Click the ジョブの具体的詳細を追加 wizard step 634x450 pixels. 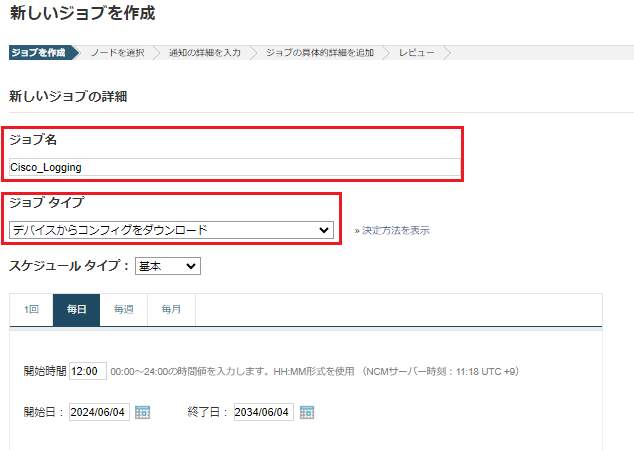[x=319, y=53]
